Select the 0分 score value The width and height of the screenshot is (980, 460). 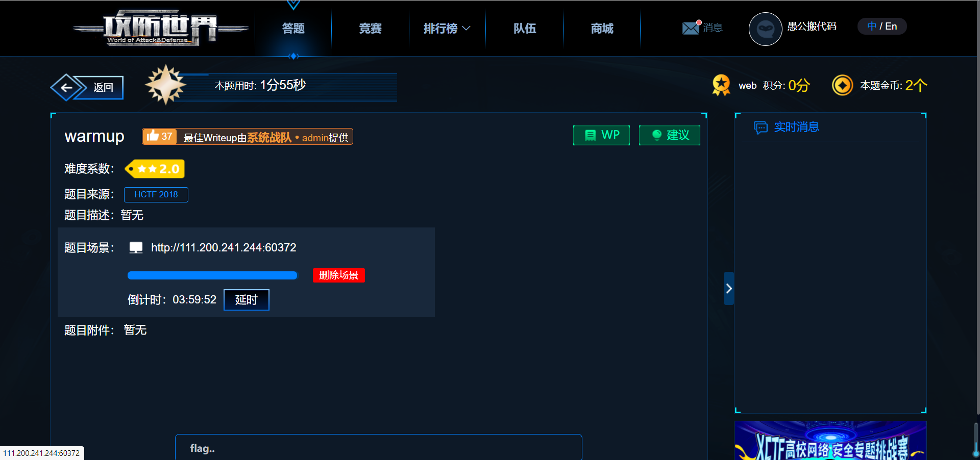799,85
